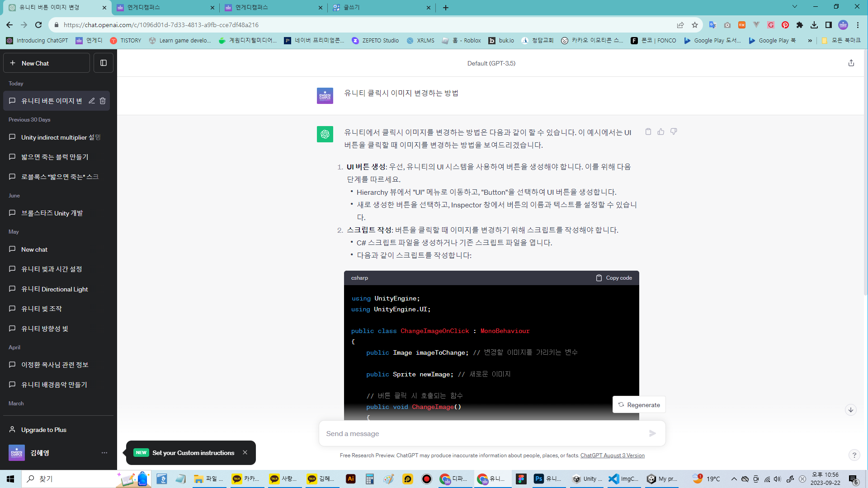The width and height of the screenshot is (868, 488).
Task: Give thumbs up to the response
Action: pos(660,131)
